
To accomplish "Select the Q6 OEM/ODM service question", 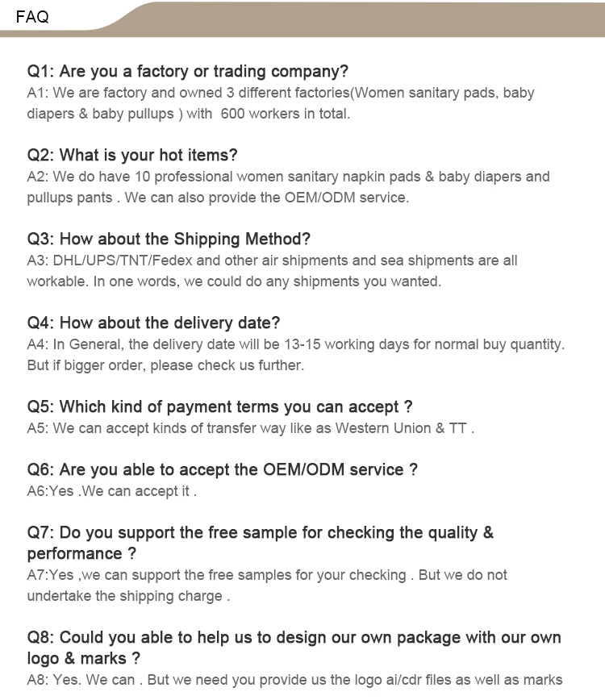I will 223,469.
